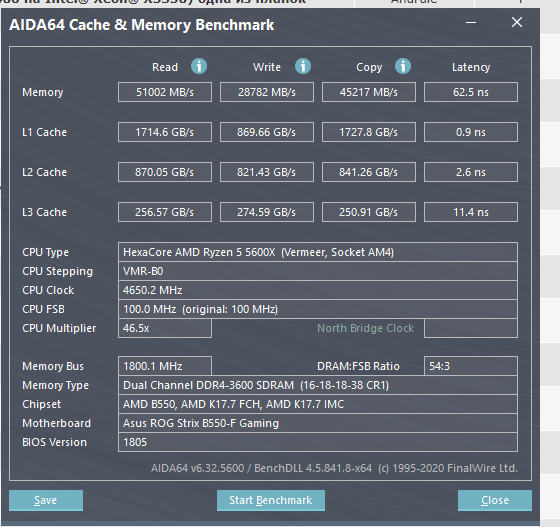The width and height of the screenshot is (560, 527).
Task: Minimize the AIDA64 benchmark window
Action: 471,23
